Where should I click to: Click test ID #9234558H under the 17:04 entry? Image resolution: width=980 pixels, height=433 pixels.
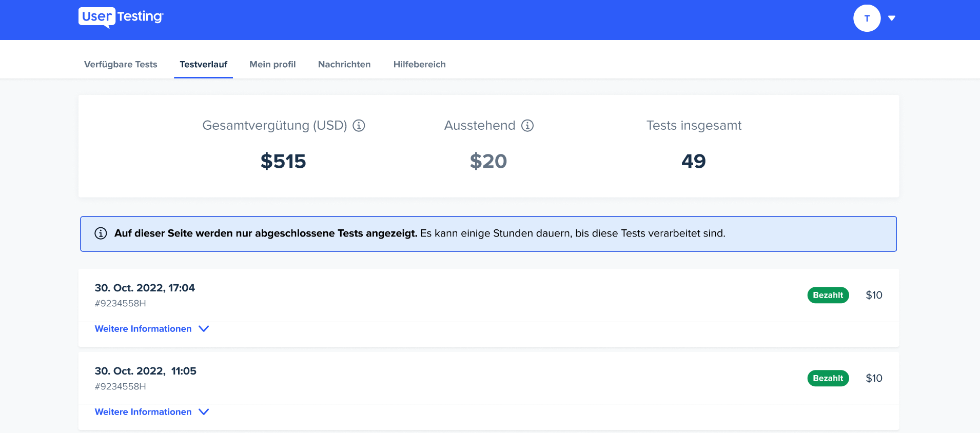point(121,303)
